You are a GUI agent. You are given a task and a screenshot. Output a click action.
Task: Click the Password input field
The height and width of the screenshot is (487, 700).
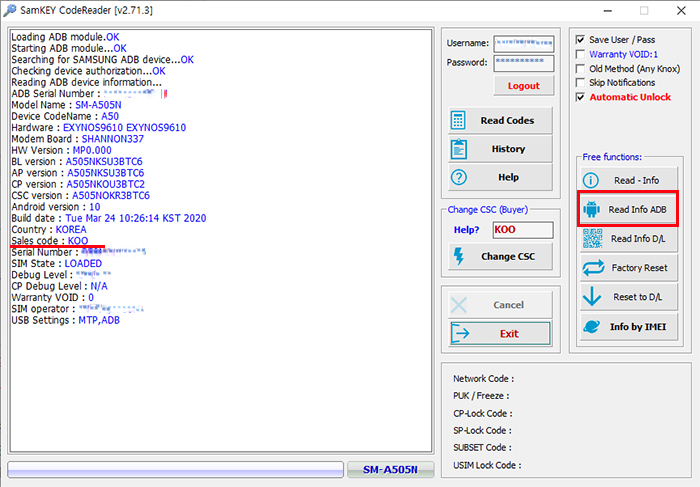524,63
